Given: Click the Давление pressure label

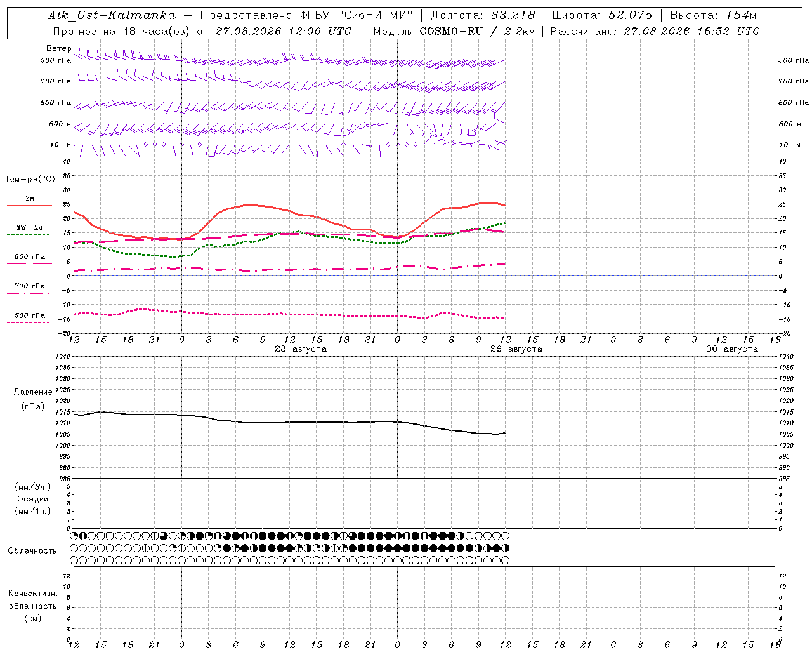Looking at the screenshot, I should [33, 392].
